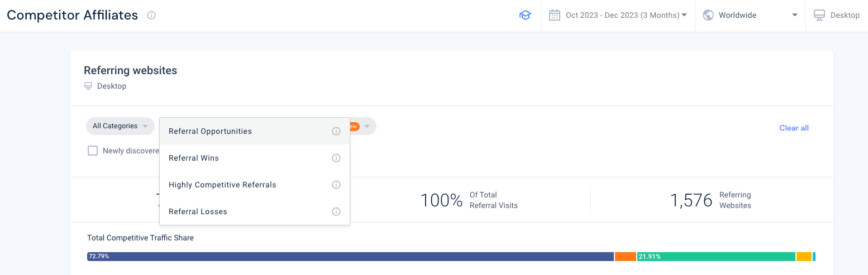The image size is (868, 275).
Task: Open the date range Oct 2023 - Dec 2023 dropdown
Action: click(626, 16)
